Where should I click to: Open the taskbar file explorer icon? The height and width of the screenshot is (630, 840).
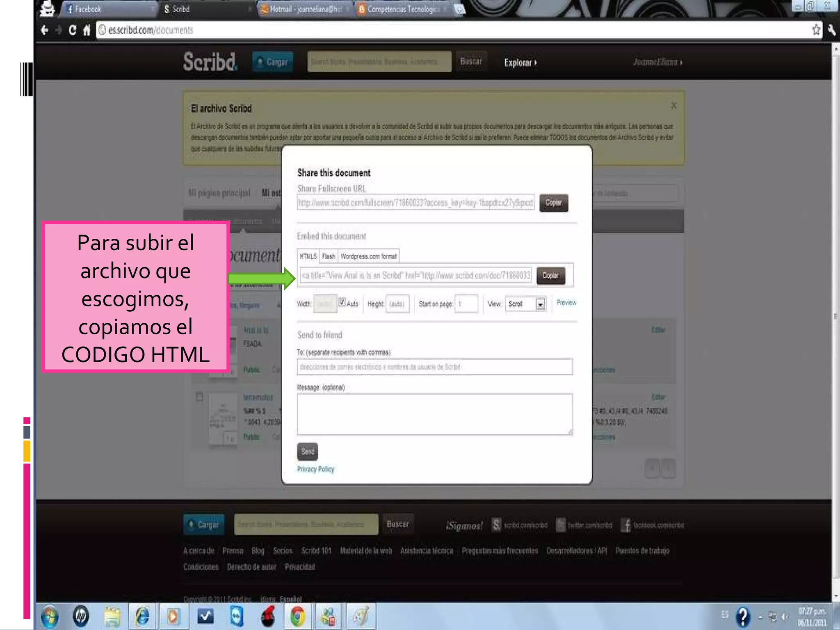pyautogui.click(x=112, y=616)
